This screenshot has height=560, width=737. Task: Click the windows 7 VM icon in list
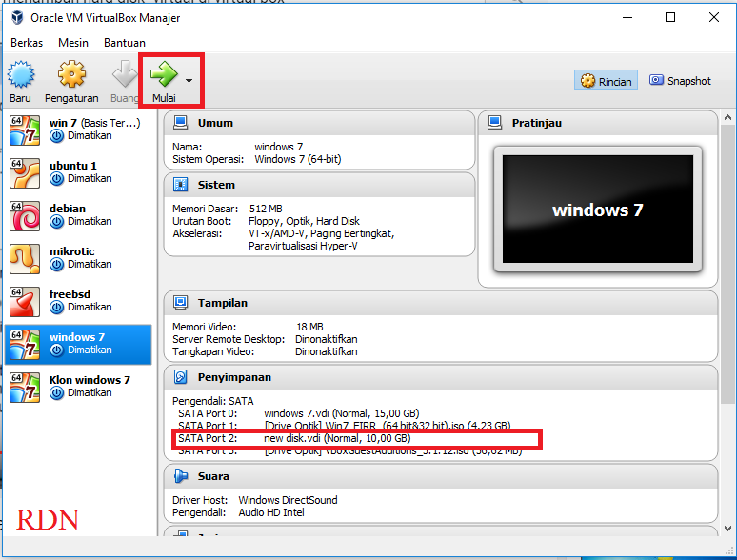point(25,344)
